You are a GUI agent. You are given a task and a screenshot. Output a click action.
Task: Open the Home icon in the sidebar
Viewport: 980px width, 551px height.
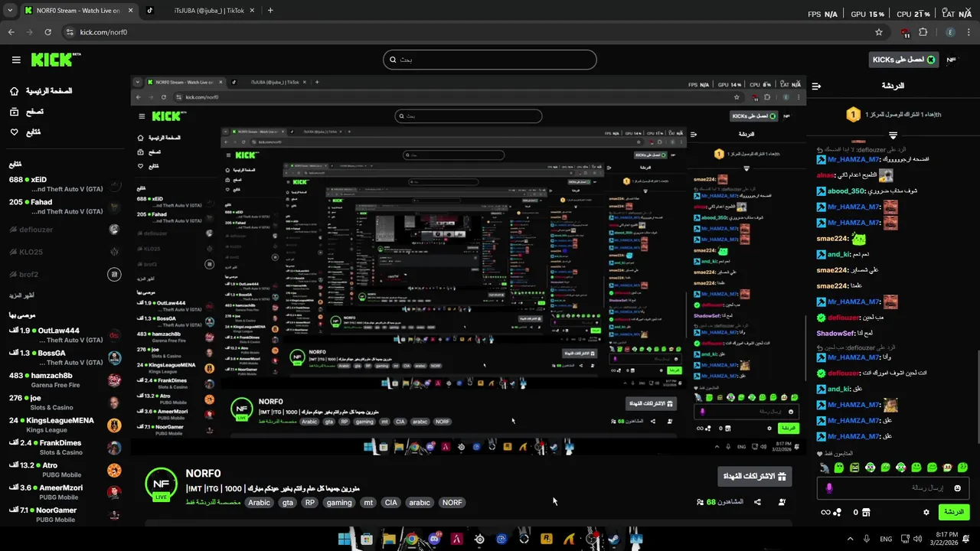pos(15,91)
